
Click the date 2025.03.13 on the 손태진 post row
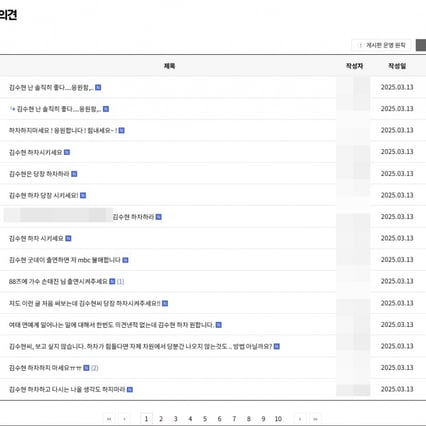point(397,281)
